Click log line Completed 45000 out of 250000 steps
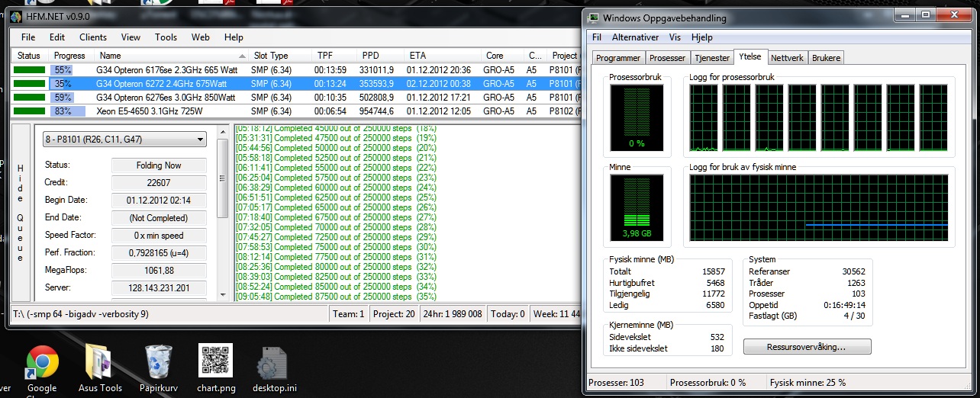Screen dimensions: 980x398 (x=336, y=128)
